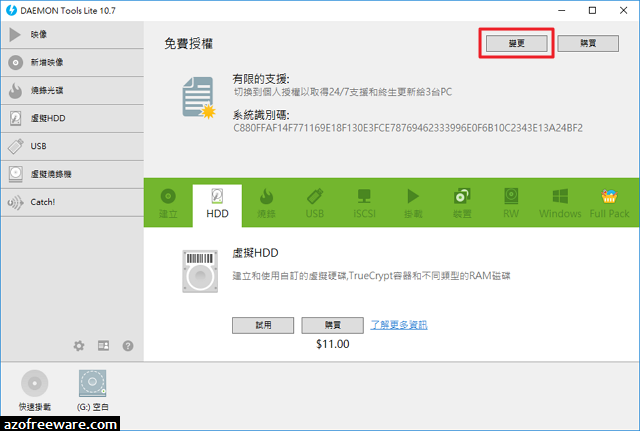Switch to the 建立 feature tab
This screenshot has width=640, height=431.
(x=168, y=204)
